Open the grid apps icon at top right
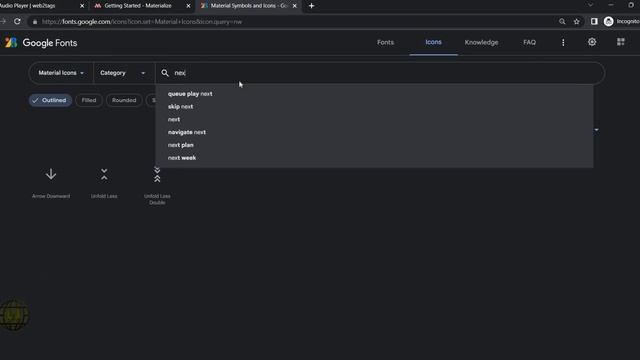Image resolution: width=640 pixels, height=360 pixels. pos(620,42)
